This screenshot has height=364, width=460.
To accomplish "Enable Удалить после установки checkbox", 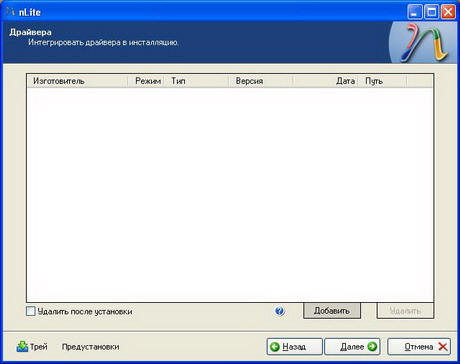I will pos(30,311).
